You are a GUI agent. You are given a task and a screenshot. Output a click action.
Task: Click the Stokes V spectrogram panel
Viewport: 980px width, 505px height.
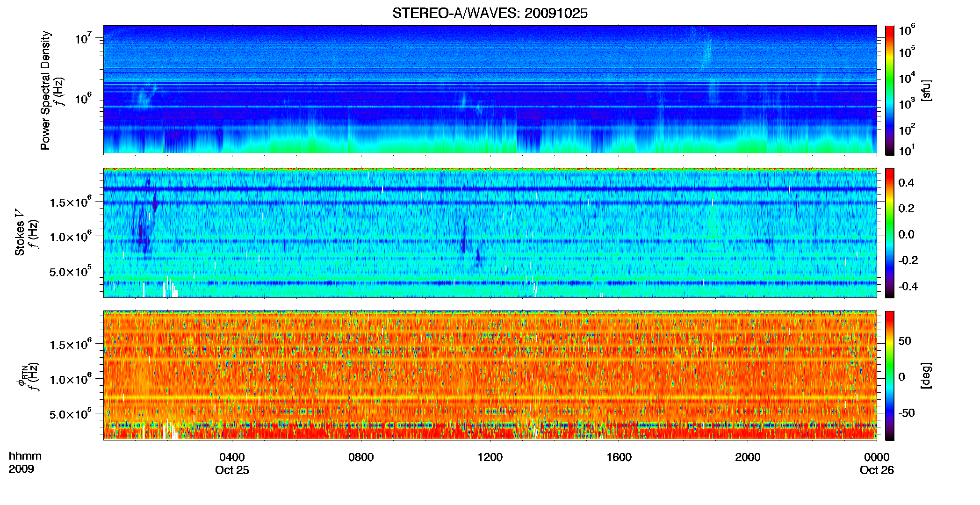(x=490, y=232)
